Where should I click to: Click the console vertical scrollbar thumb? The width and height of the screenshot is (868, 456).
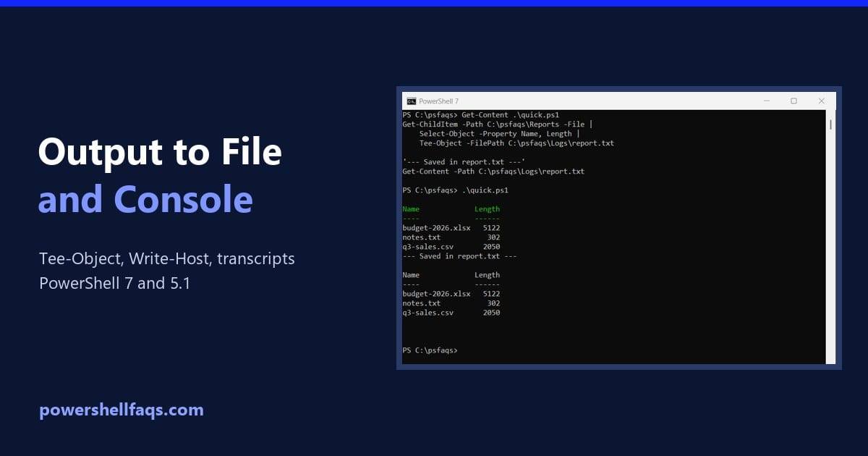(830, 124)
